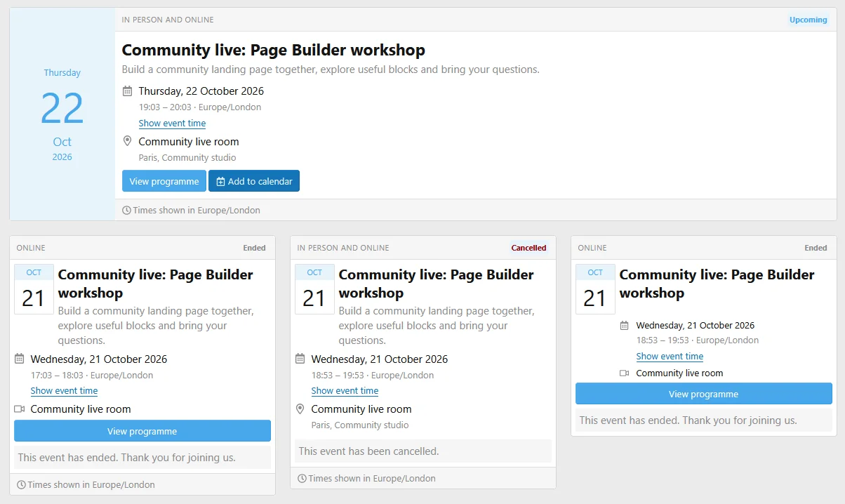Open View programme in the Upcoming card
This screenshot has width=845, height=504.
tap(164, 181)
